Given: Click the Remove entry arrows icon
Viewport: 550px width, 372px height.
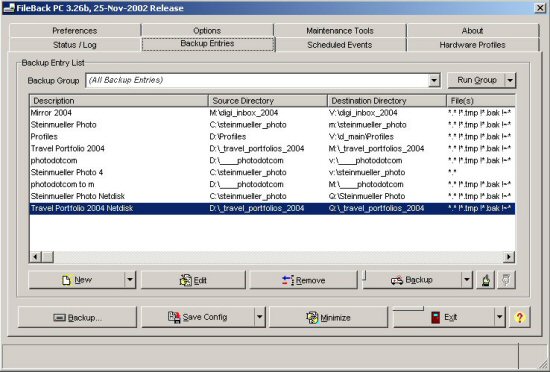Looking at the screenshot, I should [288, 280].
